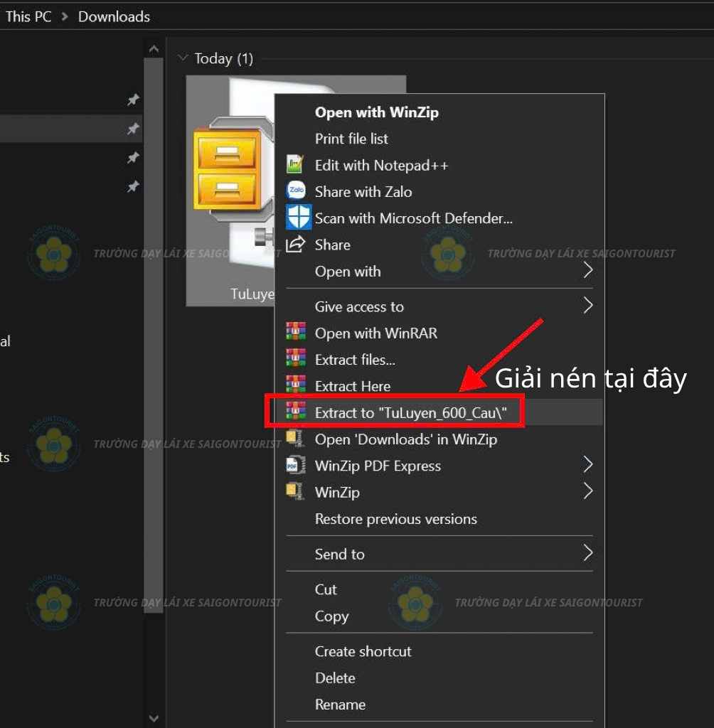Click the navigation pane scroll up arrow

[x=154, y=49]
